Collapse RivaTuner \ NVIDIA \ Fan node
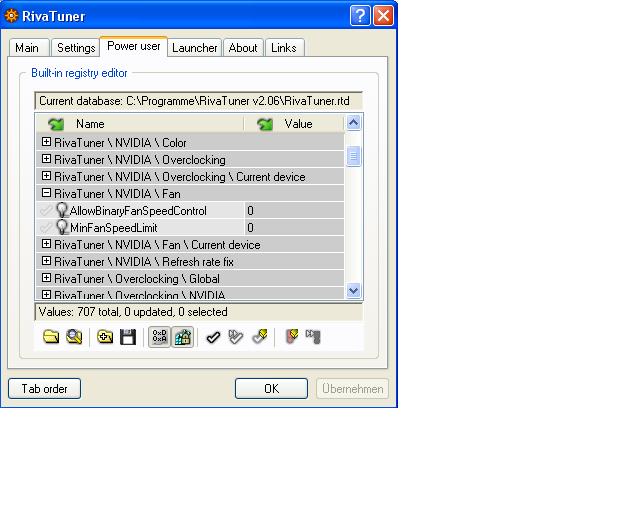Image resolution: width=640 pixels, height=512 pixels. (x=47, y=193)
